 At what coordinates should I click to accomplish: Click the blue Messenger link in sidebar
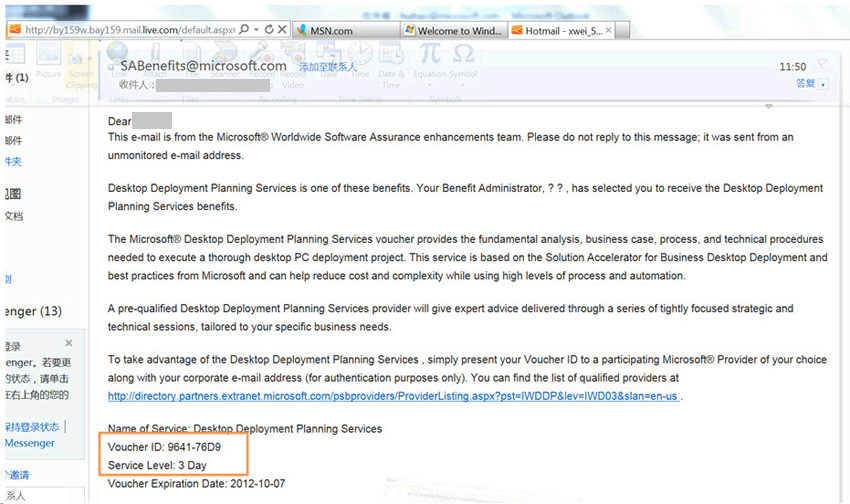coord(30,443)
